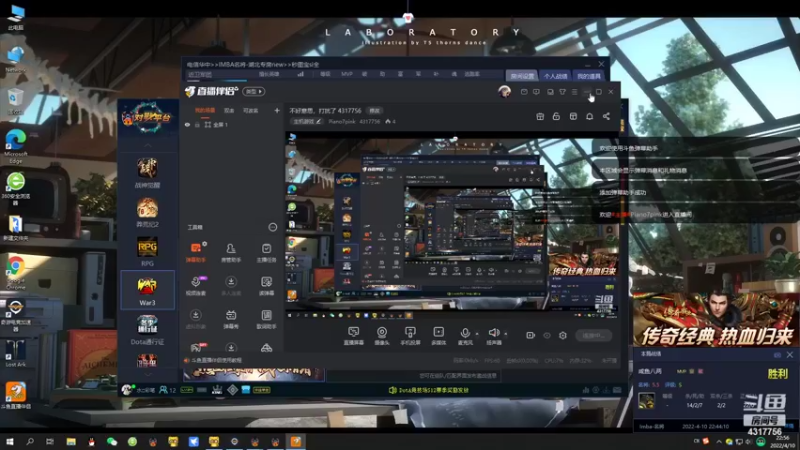Open the skin shirt icon in title bar
The width and height of the screenshot is (800, 450).
pos(562,92)
